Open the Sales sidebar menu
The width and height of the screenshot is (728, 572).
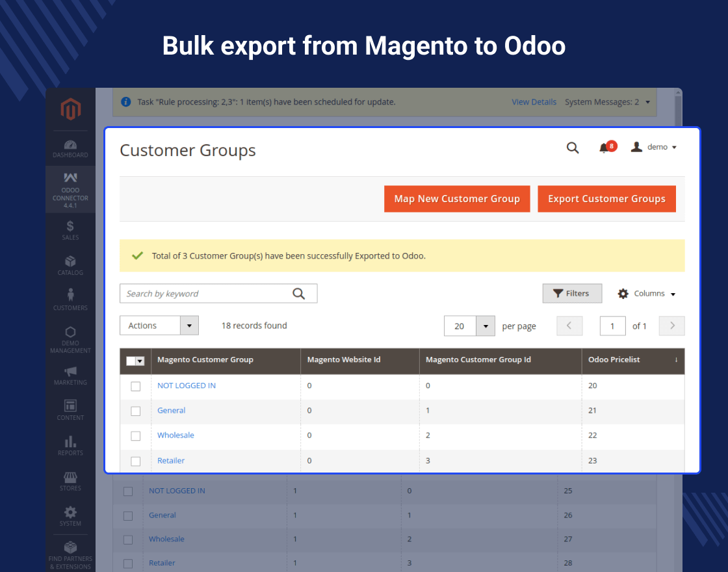pos(70,230)
